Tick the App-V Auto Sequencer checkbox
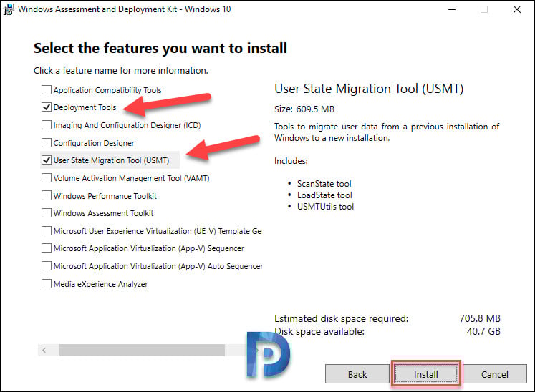The height and width of the screenshot is (392, 535). pyautogui.click(x=46, y=266)
